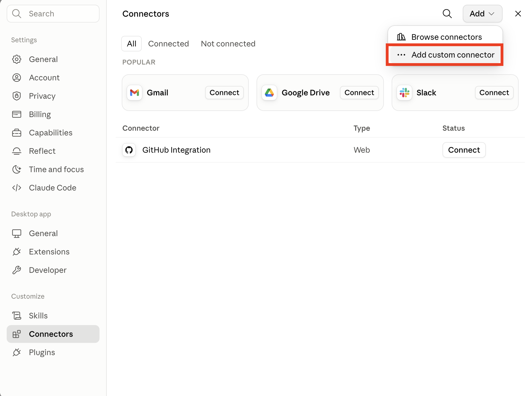Open Extensions settings

[53, 252]
